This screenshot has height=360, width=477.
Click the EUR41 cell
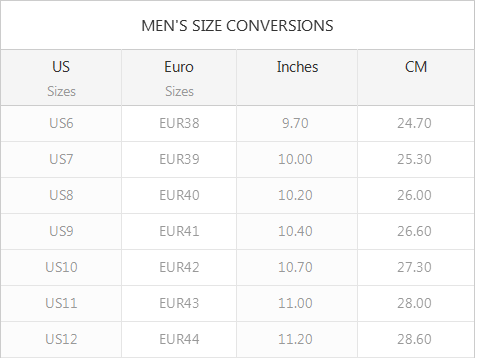click(x=179, y=231)
